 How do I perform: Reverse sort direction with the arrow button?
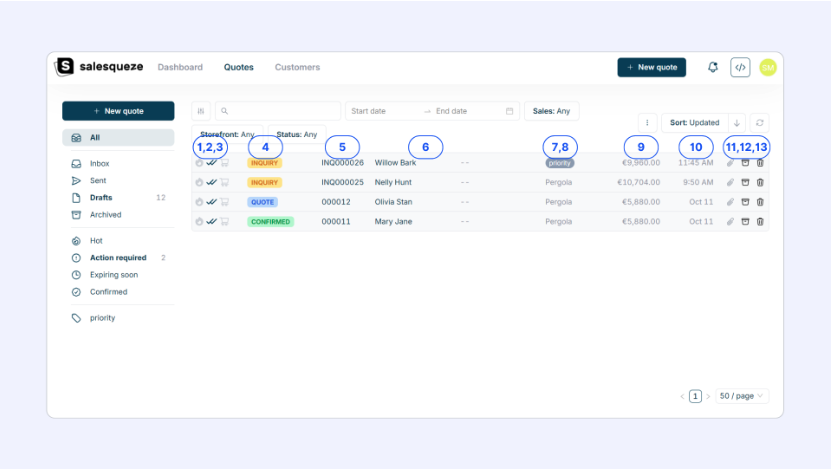[737, 123]
